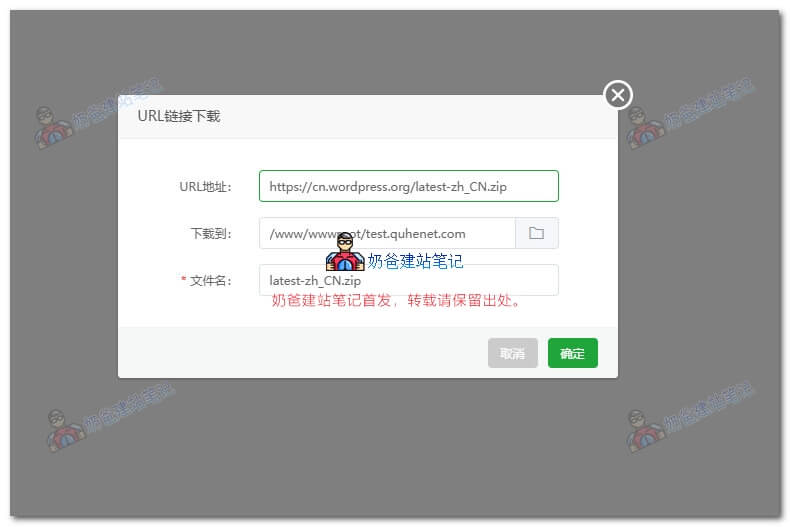790x527 pixels.
Task: Click the 下载到 label
Action: coord(211,234)
